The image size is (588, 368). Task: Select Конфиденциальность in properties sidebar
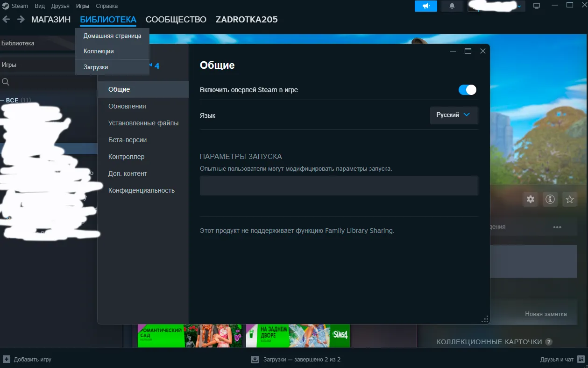(x=143, y=190)
